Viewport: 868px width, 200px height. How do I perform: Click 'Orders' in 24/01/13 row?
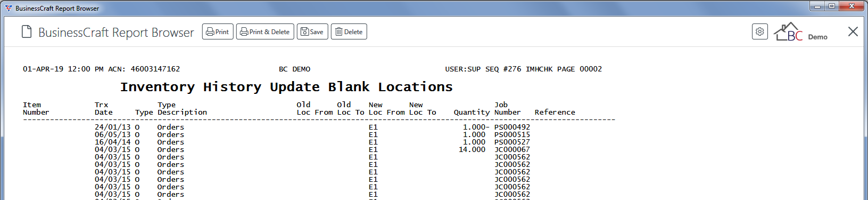click(x=171, y=127)
